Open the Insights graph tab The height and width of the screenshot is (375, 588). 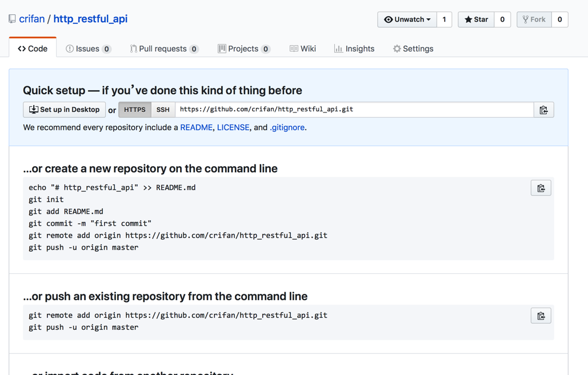(x=354, y=49)
